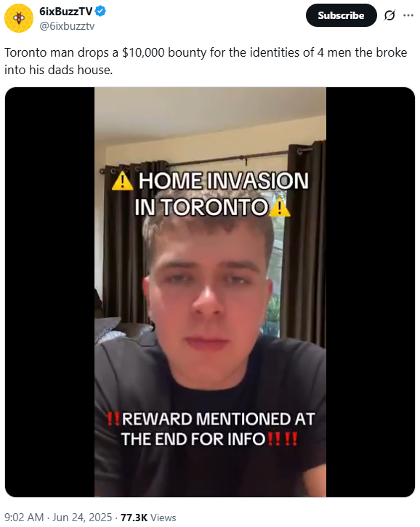Subscribe to 6ixBuzzTV
This screenshot has height=527, width=420.
point(341,15)
